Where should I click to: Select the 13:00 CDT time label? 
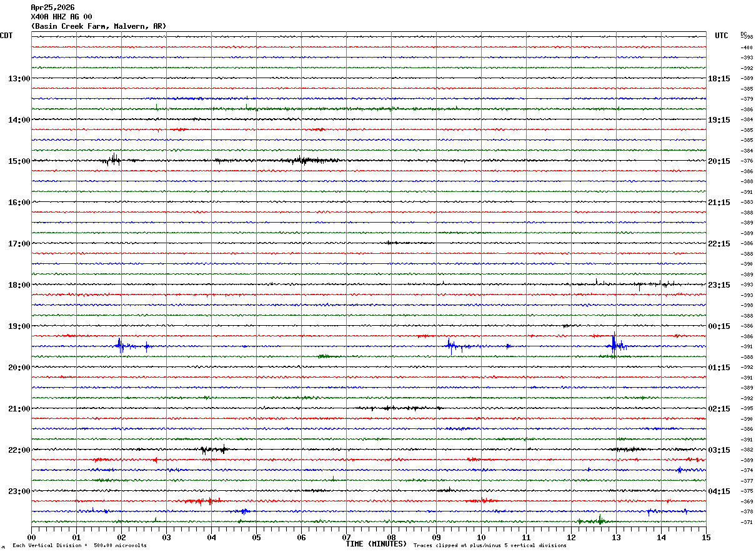click(19, 79)
